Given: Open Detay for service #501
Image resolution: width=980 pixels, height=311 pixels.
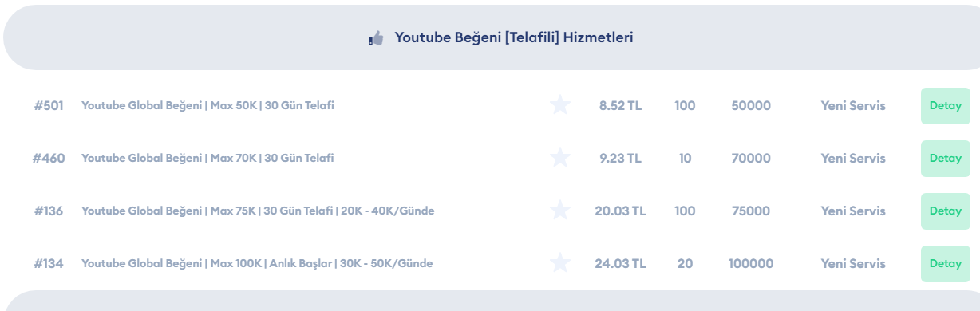Looking at the screenshot, I should [x=945, y=105].
